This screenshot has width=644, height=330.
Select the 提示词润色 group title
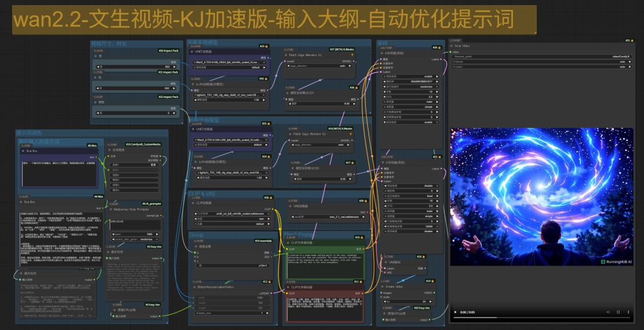click(29, 133)
